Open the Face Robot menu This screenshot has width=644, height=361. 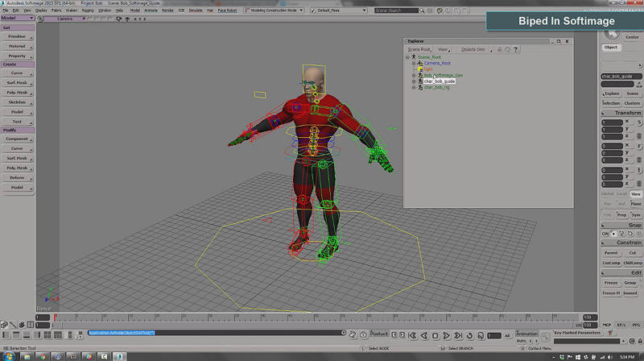(227, 10)
